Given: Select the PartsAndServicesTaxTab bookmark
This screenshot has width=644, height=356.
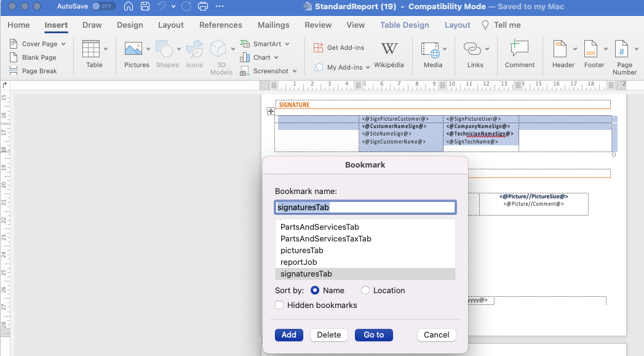Looking at the screenshot, I should (x=365, y=238).
